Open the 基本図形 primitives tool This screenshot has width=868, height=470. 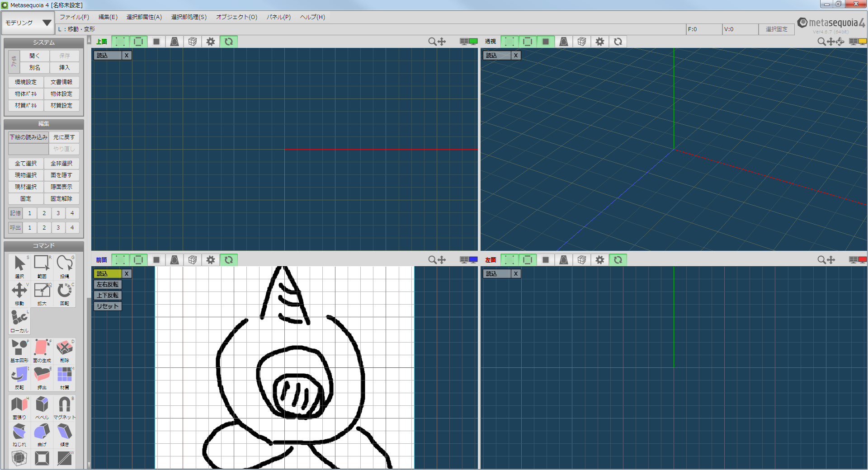point(19,351)
